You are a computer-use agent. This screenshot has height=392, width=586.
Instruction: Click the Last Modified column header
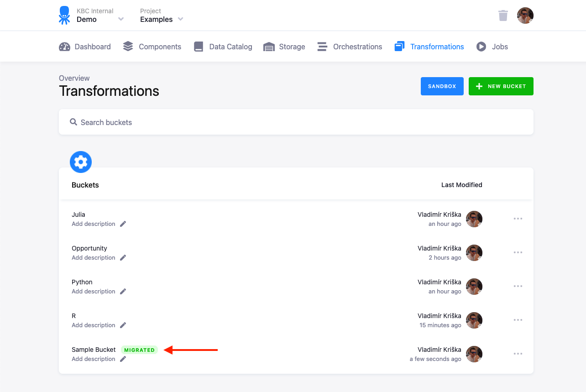tap(461, 185)
